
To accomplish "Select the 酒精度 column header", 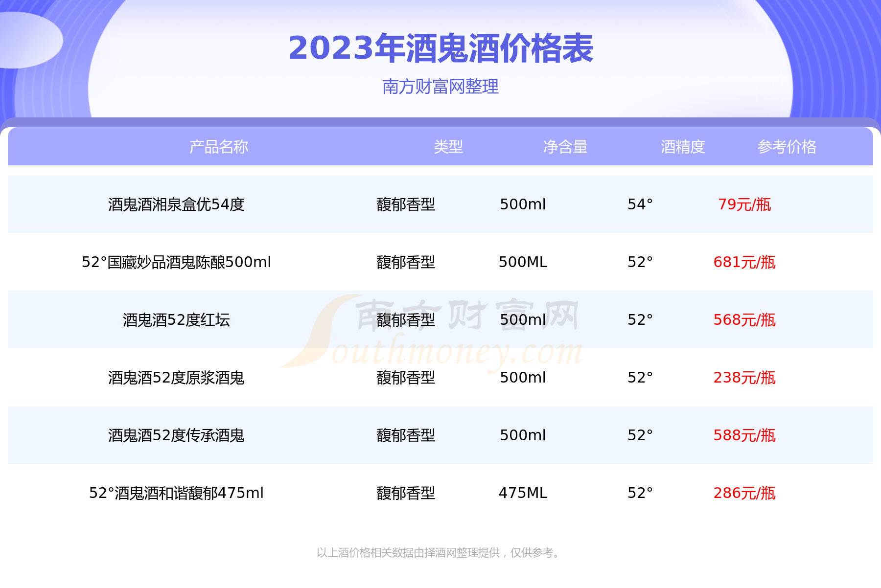I will click(x=683, y=147).
